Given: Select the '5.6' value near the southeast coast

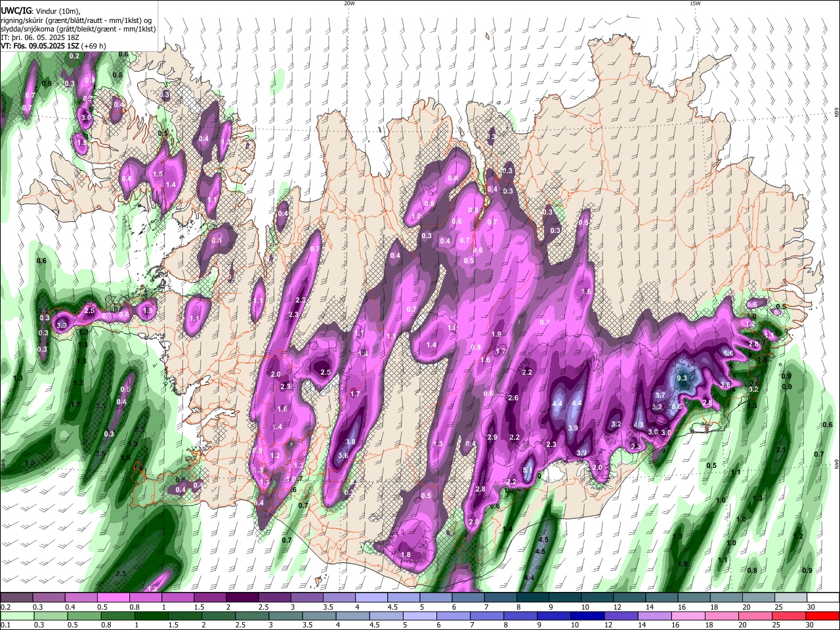Looking at the screenshot, I should tap(677, 407).
